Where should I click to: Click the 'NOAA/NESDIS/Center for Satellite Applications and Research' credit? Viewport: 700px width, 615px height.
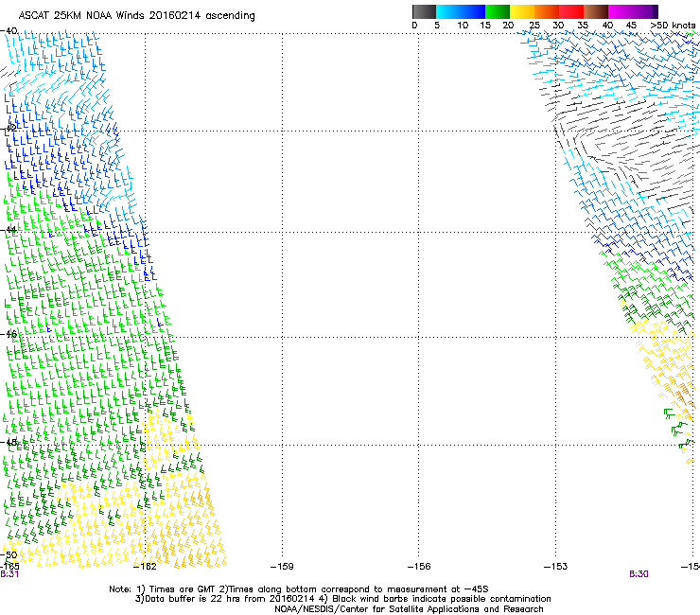409,609
